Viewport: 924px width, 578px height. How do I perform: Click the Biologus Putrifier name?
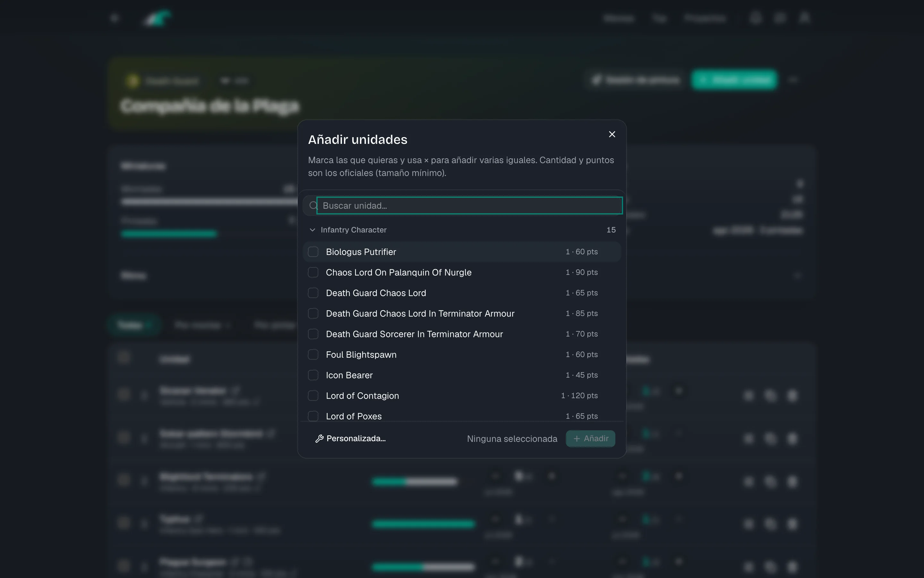[361, 252]
